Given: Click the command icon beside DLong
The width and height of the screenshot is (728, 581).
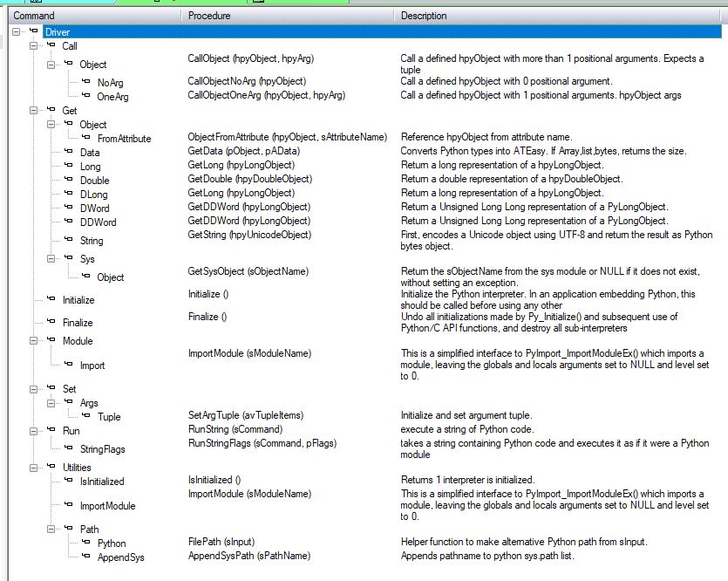Looking at the screenshot, I should coord(69,193).
